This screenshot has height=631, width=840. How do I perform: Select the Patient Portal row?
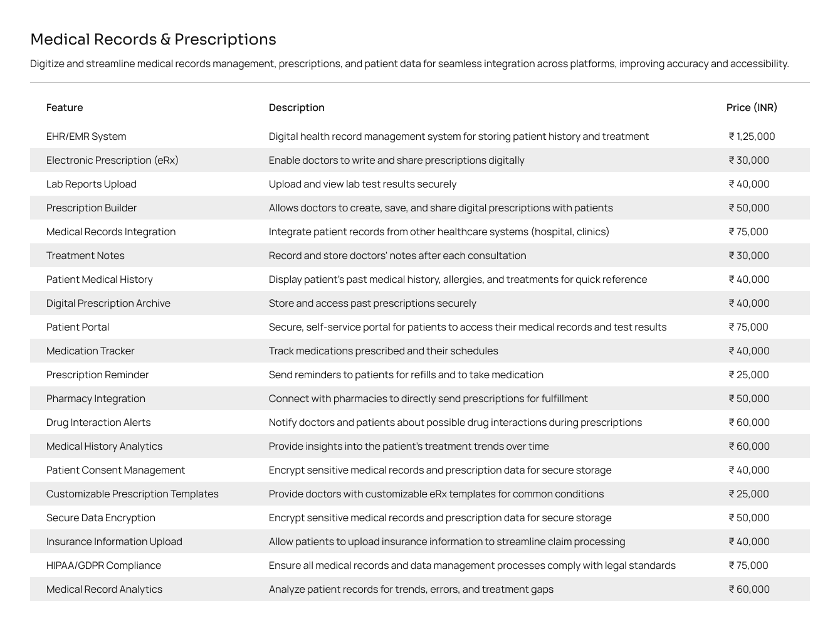420,327
